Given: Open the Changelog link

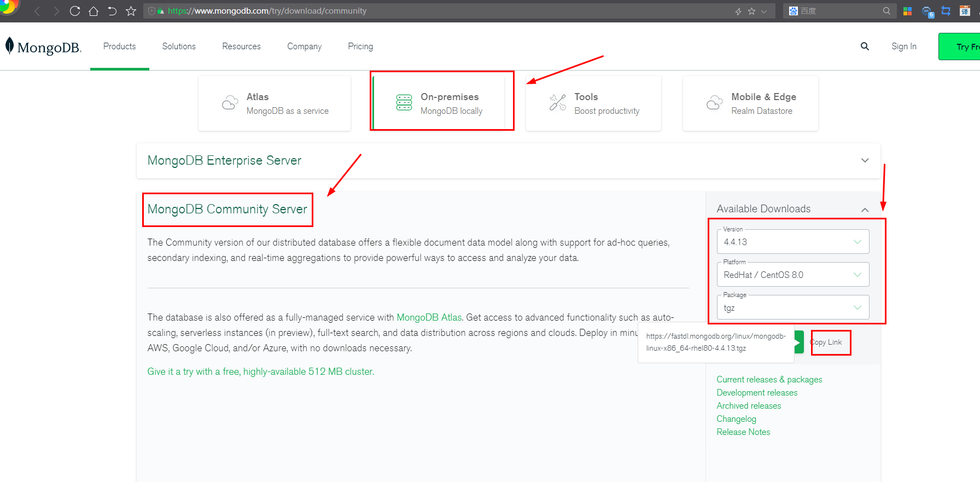Looking at the screenshot, I should click(736, 419).
